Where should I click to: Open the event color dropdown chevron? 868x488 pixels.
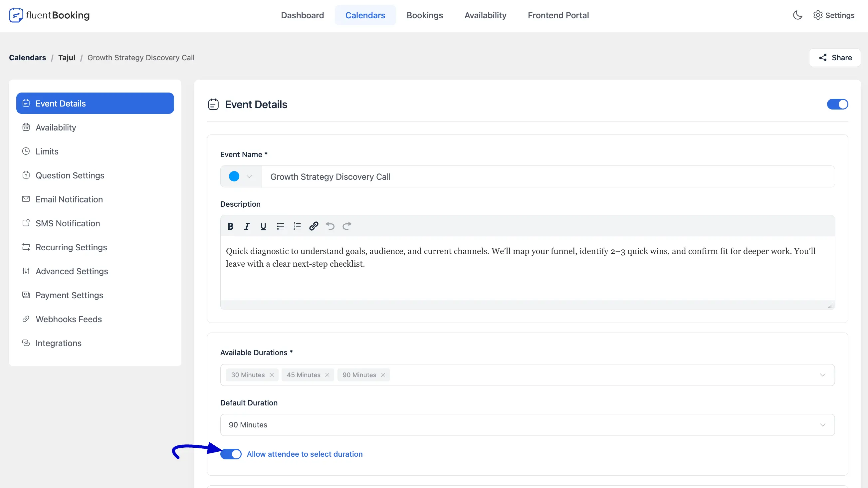click(249, 176)
